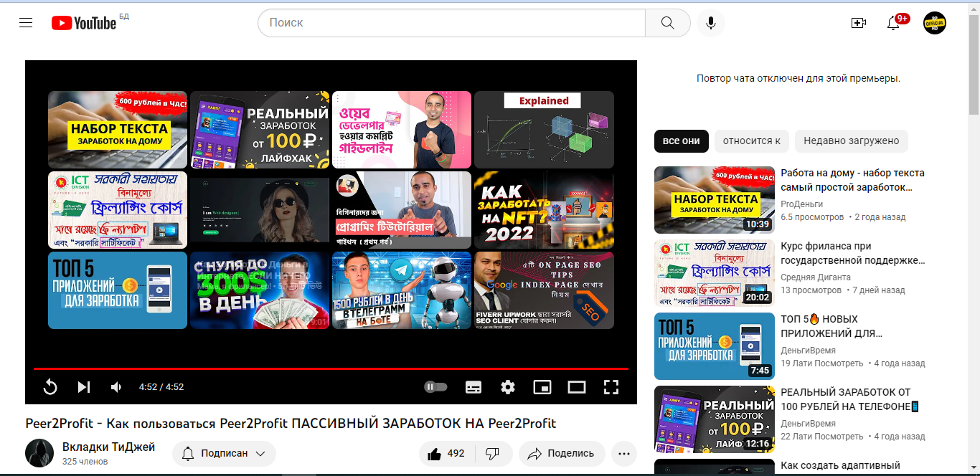Expand the Подписан subscription dropdown
This screenshot has width=980, height=476.
(x=224, y=454)
